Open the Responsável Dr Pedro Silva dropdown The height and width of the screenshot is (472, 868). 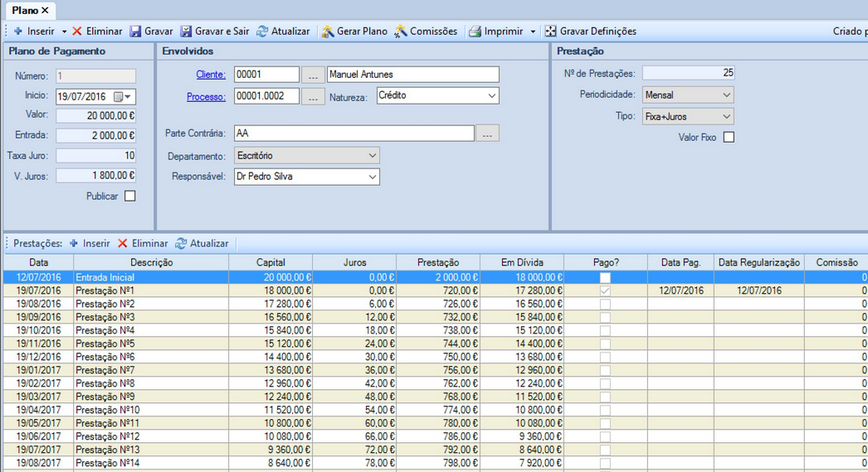[372, 177]
